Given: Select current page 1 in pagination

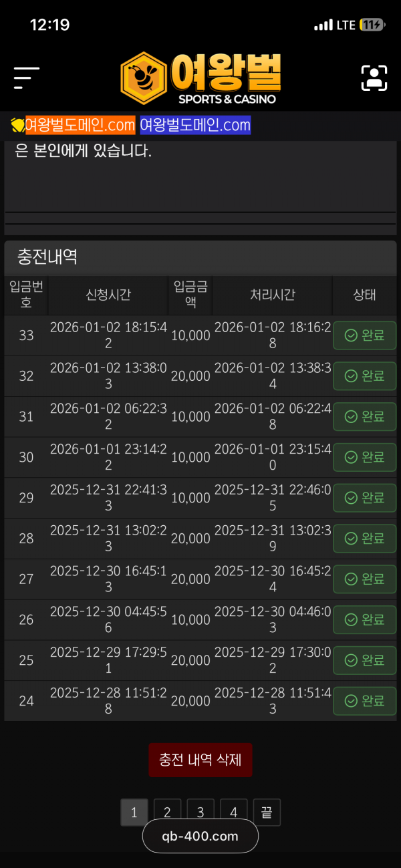Looking at the screenshot, I should [134, 813].
